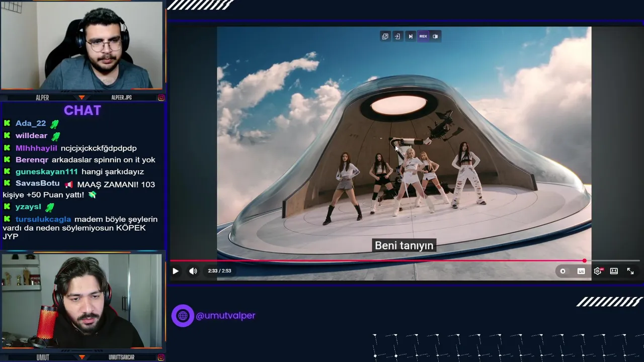Image resolution: width=644 pixels, height=362 pixels.
Task: Mute the video with the speaker icon
Action: point(193,271)
